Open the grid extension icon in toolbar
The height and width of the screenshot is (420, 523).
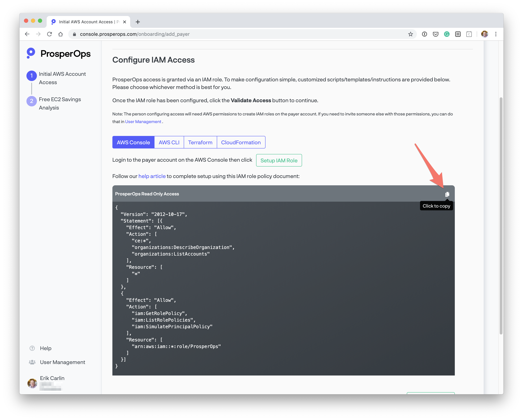458,34
